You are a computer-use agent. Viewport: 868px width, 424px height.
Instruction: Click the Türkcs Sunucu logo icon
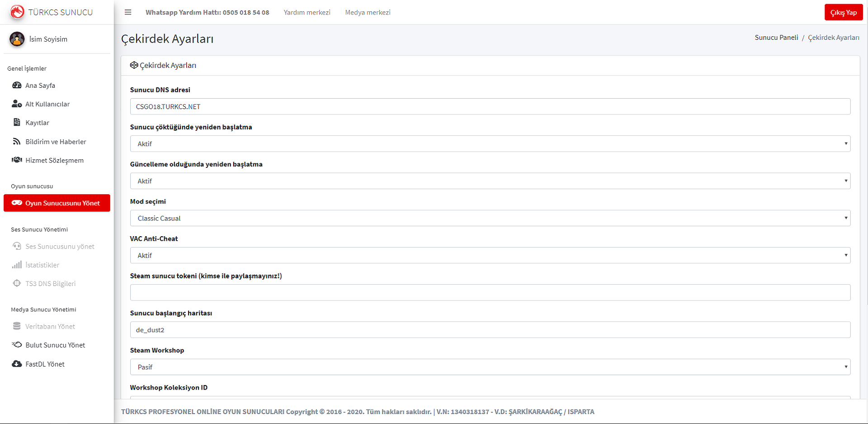pyautogui.click(x=17, y=12)
